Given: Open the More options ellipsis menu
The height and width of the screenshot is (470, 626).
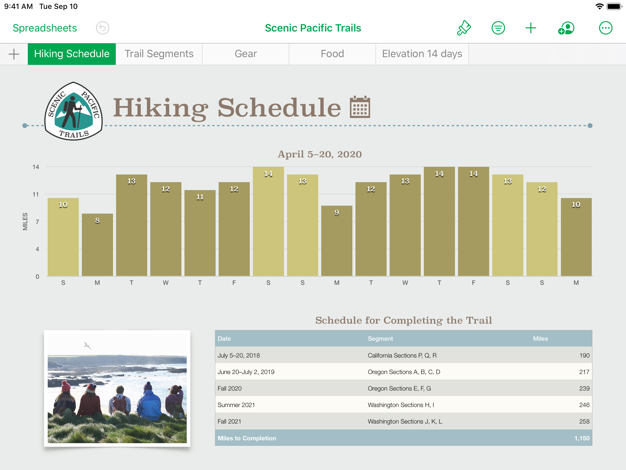Looking at the screenshot, I should [x=605, y=28].
